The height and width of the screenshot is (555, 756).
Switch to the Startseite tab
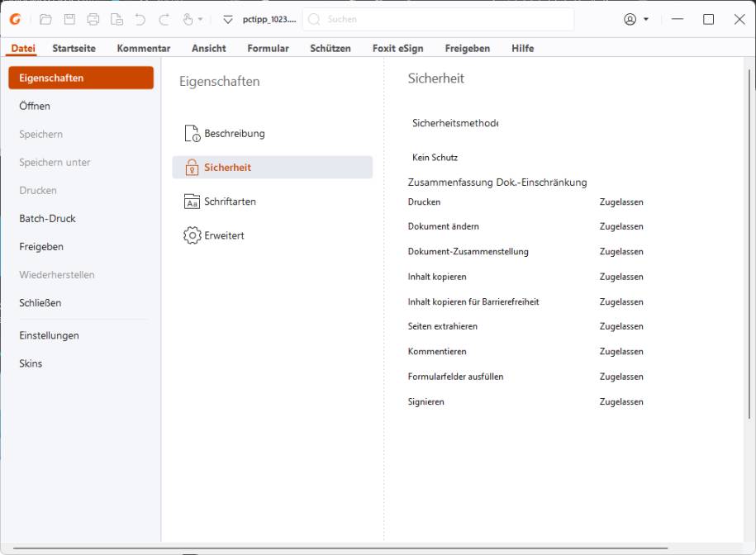click(x=74, y=48)
